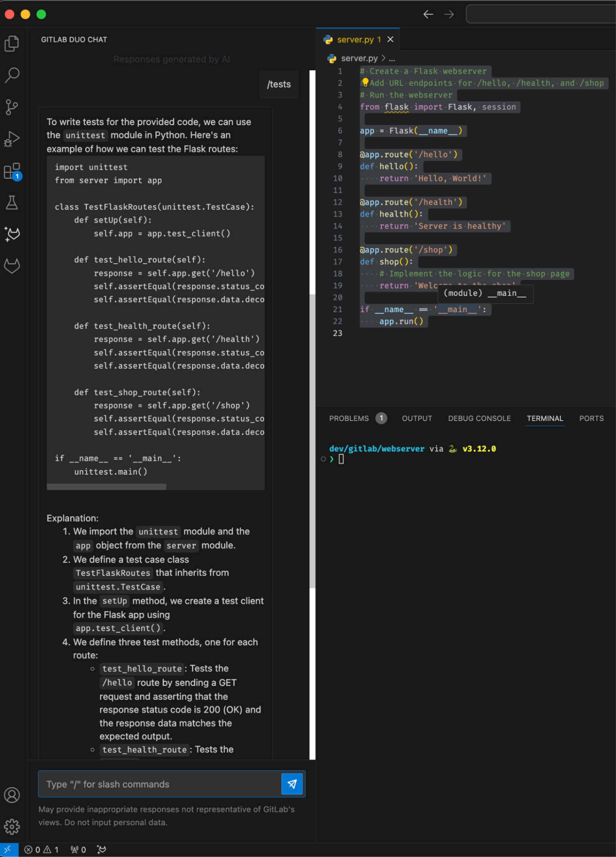Click the 'def shop():' line in editor
Viewport: 616px width, 857px height.
click(x=386, y=262)
